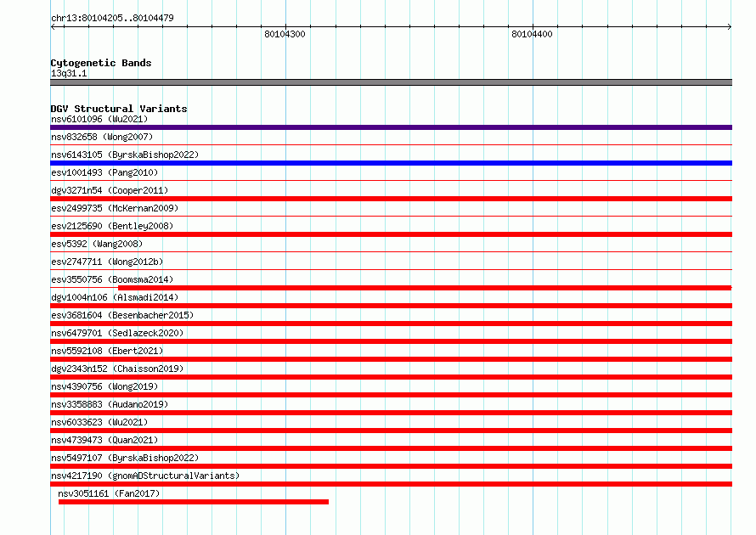Open the nsv6479701 (Sedlazeck2020) label

[x=117, y=333]
